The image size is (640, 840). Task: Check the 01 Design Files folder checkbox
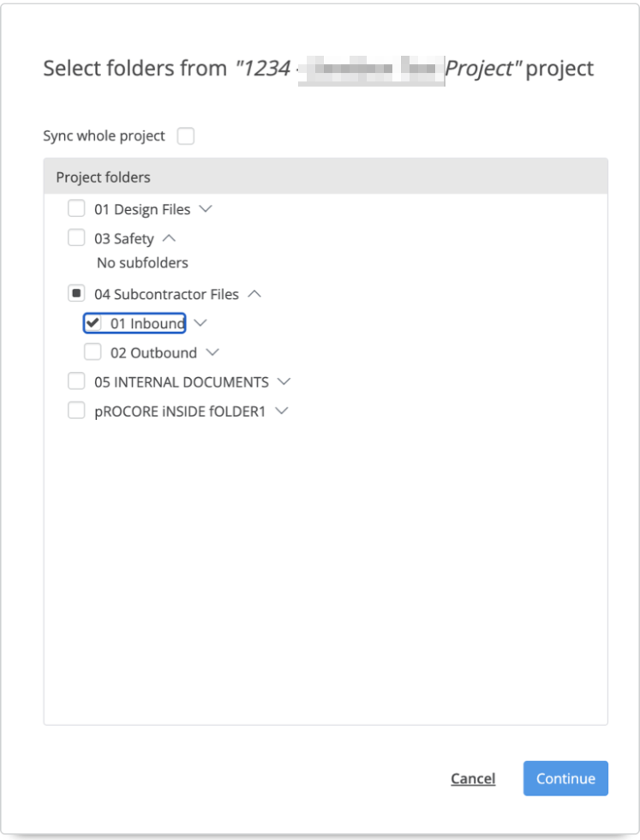(76, 208)
